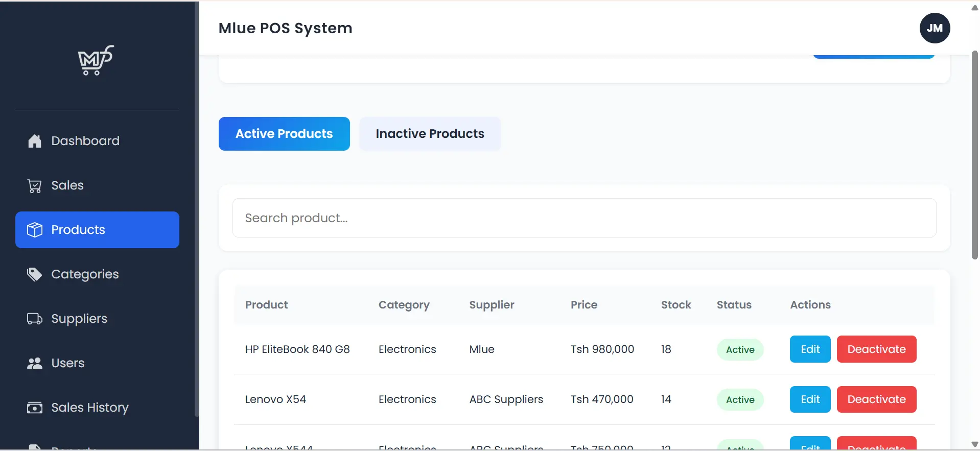Click the Dashboard home icon

34,141
